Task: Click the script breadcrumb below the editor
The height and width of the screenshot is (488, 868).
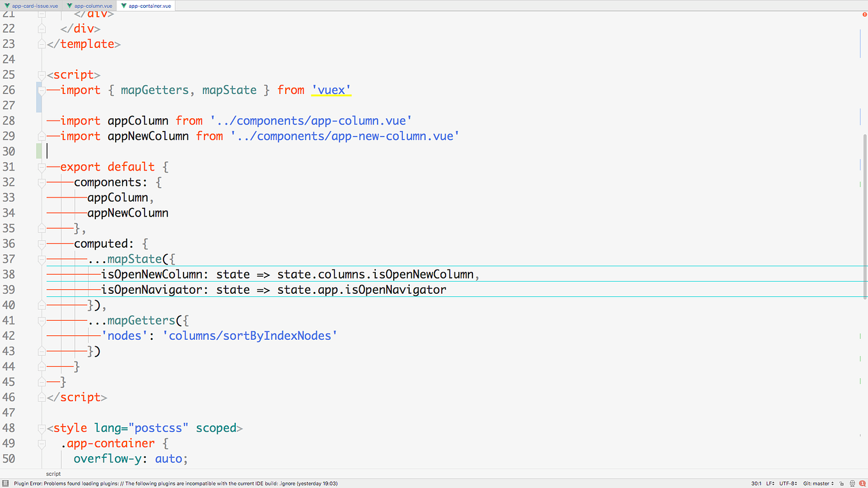Action: tap(53, 473)
